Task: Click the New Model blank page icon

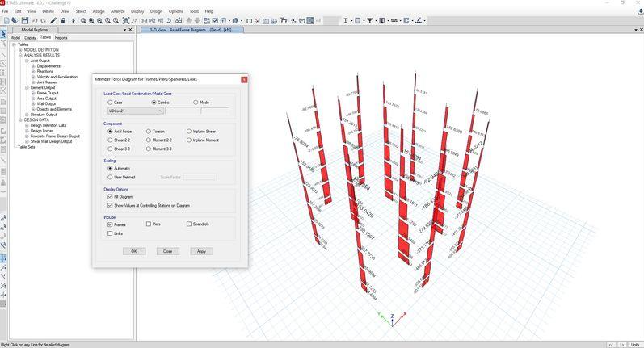Action: coord(6,20)
